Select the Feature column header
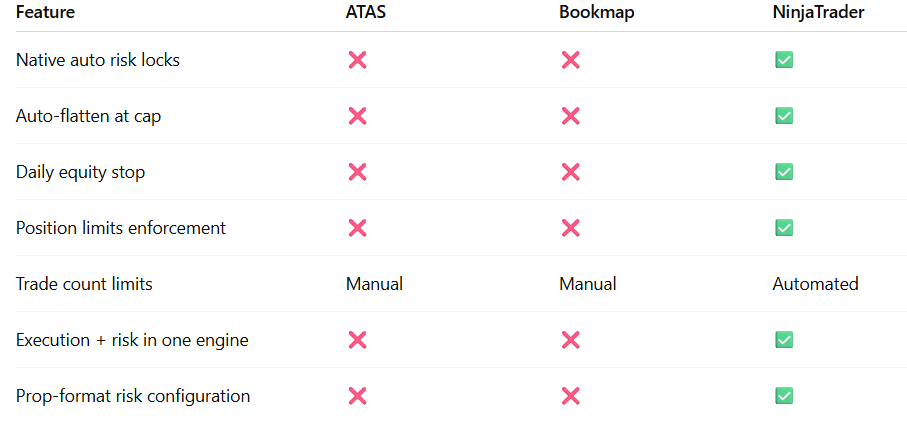Screen dimensions: 907x436 pos(45,12)
